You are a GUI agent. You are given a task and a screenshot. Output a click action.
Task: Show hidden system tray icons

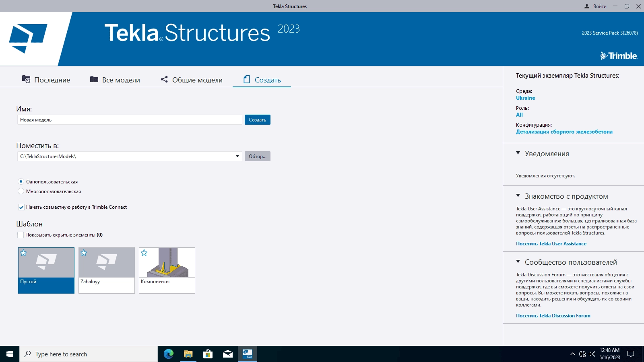click(x=572, y=354)
